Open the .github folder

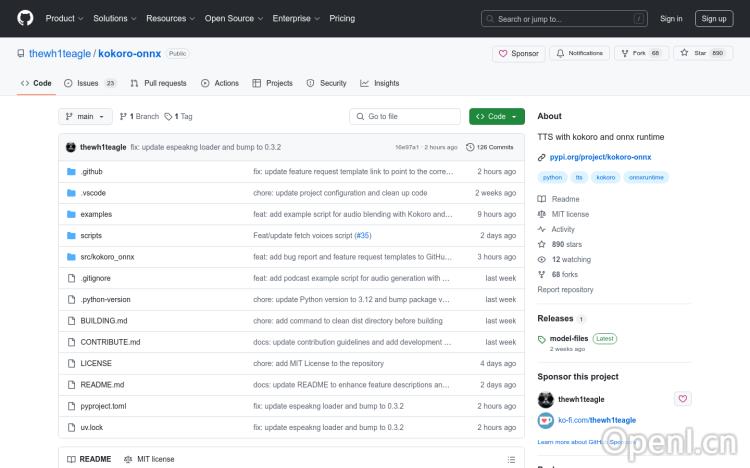pos(91,172)
